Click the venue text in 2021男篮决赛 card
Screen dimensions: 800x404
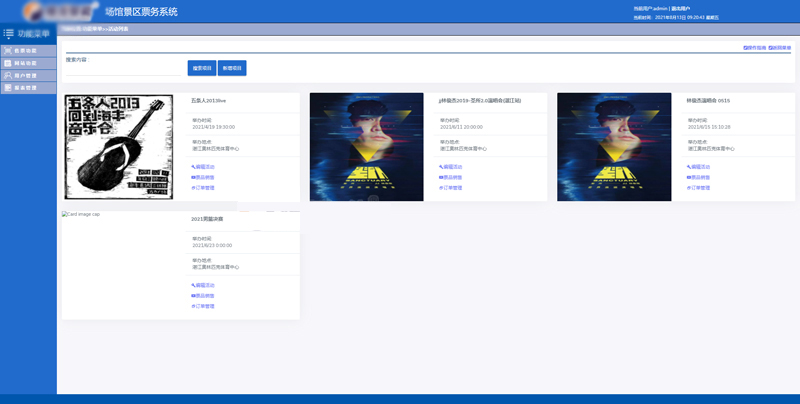click(x=216, y=267)
